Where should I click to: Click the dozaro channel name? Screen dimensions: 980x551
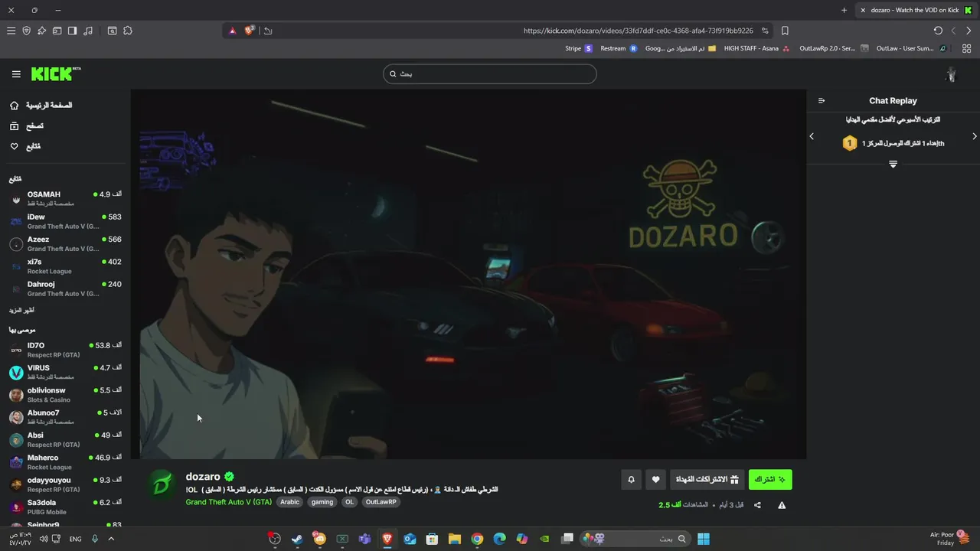203,477
